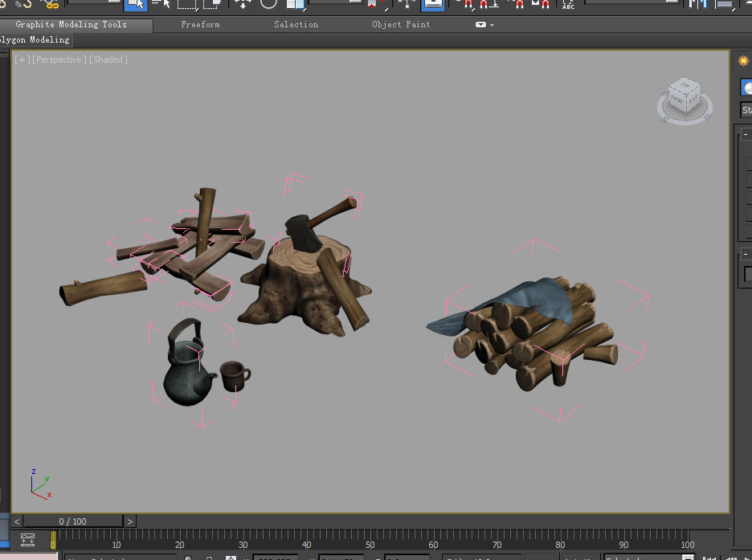Open Edit Named Selection Sets (ABC icon)
The image size is (752, 560).
(568, 4)
